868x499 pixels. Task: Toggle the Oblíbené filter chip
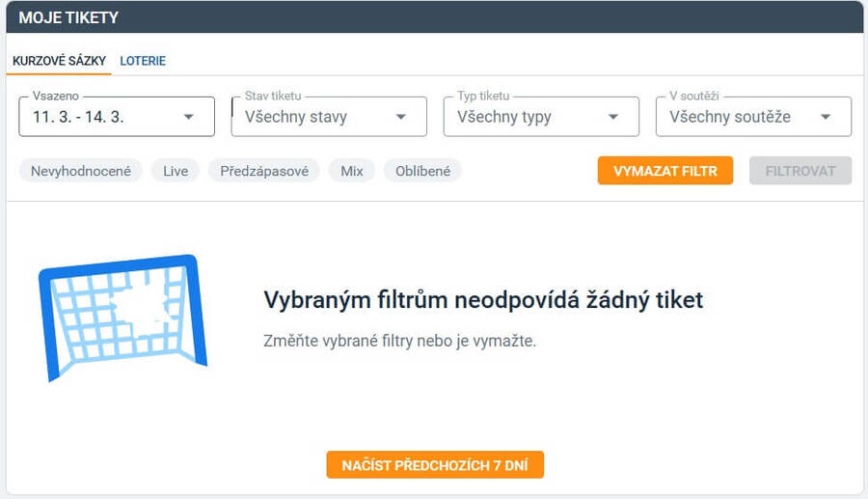(x=423, y=171)
